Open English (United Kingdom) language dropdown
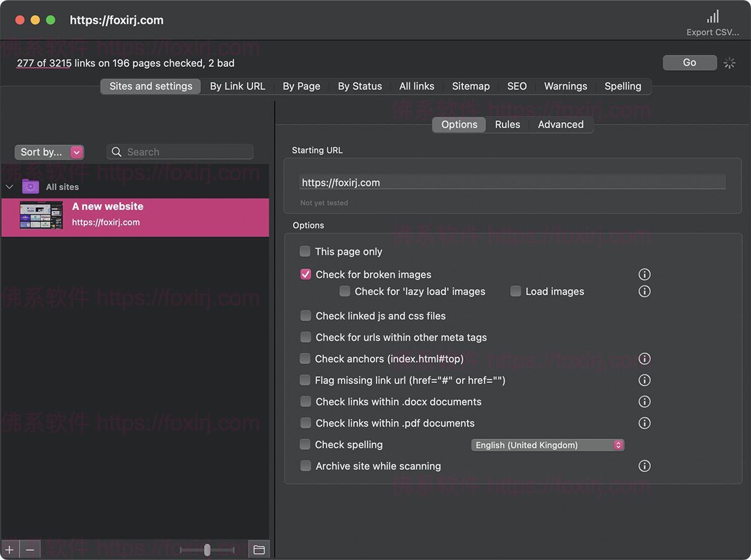 (548, 445)
